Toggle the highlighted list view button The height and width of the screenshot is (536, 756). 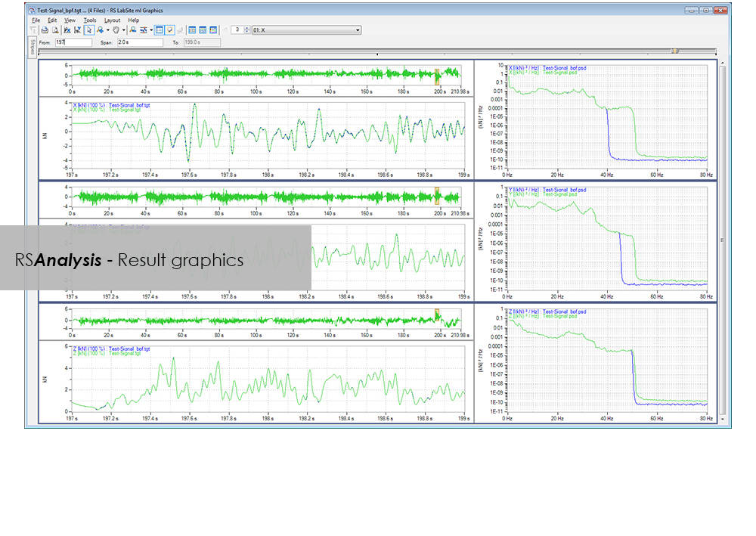point(160,30)
